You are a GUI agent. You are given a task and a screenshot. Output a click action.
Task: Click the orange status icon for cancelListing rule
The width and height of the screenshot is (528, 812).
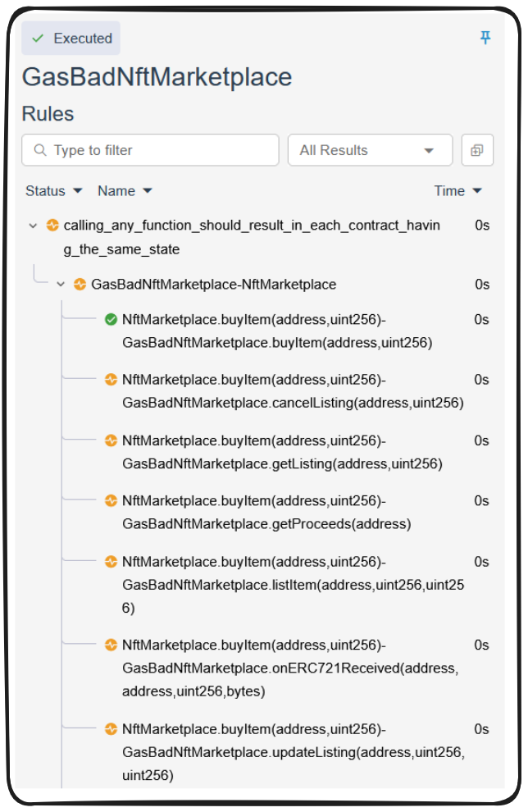pyautogui.click(x=111, y=380)
